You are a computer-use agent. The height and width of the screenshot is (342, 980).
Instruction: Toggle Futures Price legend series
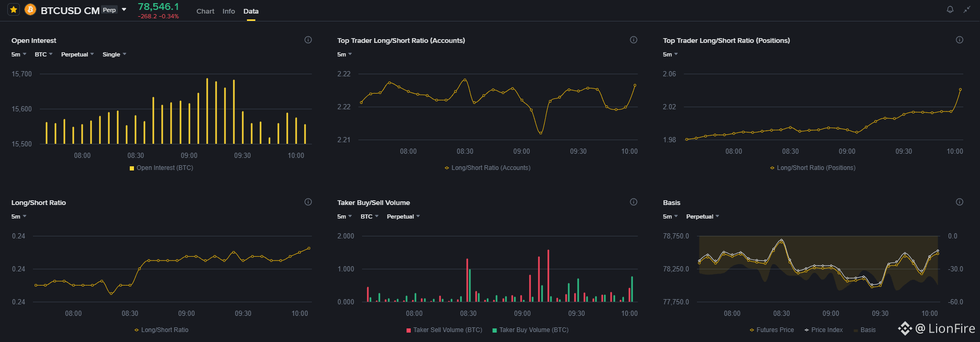(x=772, y=330)
